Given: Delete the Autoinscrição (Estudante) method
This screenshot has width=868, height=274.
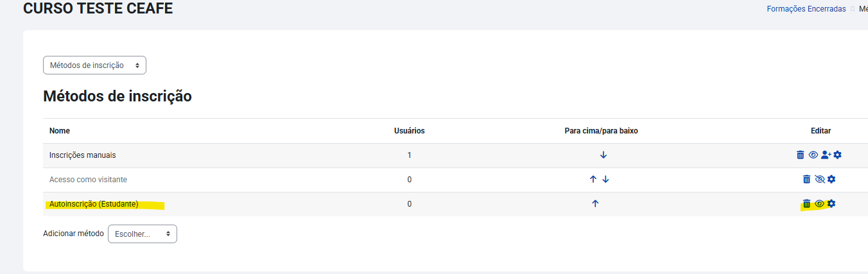Looking at the screenshot, I should [806, 203].
